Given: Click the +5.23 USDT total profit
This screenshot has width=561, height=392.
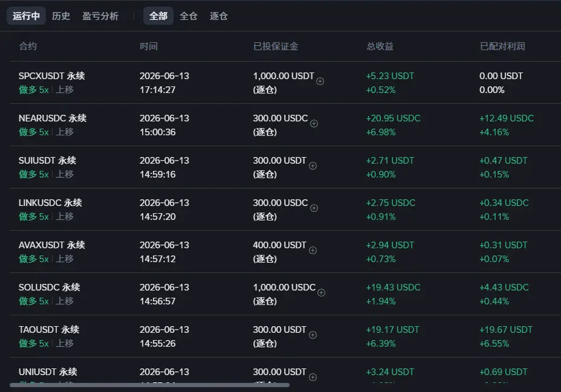Looking at the screenshot, I should 390,76.
